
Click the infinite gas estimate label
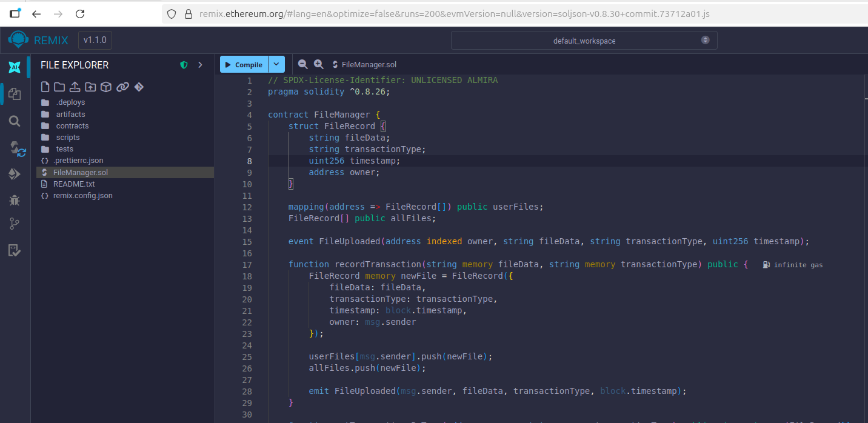(x=793, y=265)
